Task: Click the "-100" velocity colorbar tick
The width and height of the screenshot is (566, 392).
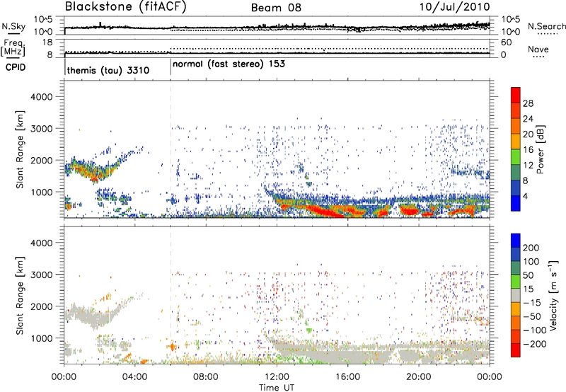Action: click(x=534, y=330)
